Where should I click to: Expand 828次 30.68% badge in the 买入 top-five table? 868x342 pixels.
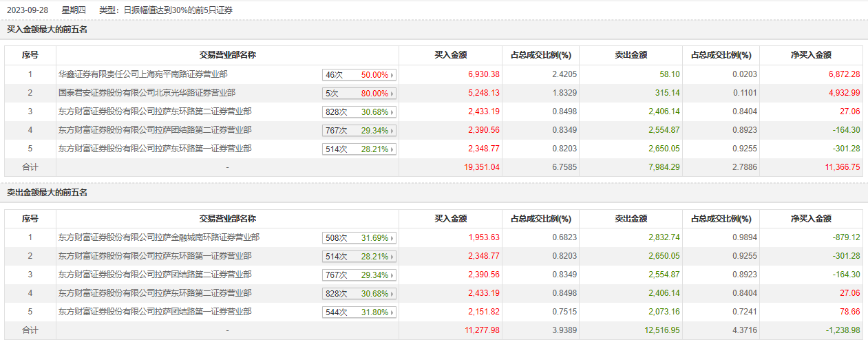393,112
